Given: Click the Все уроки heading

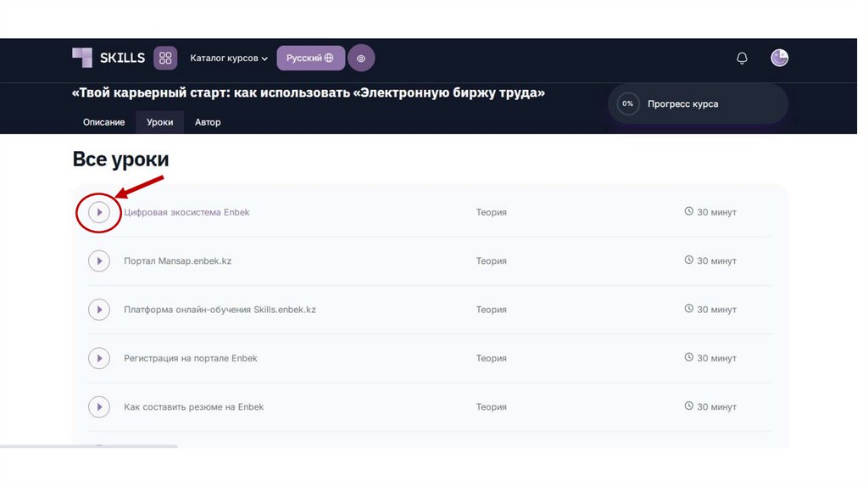Looking at the screenshot, I should (120, 160).
